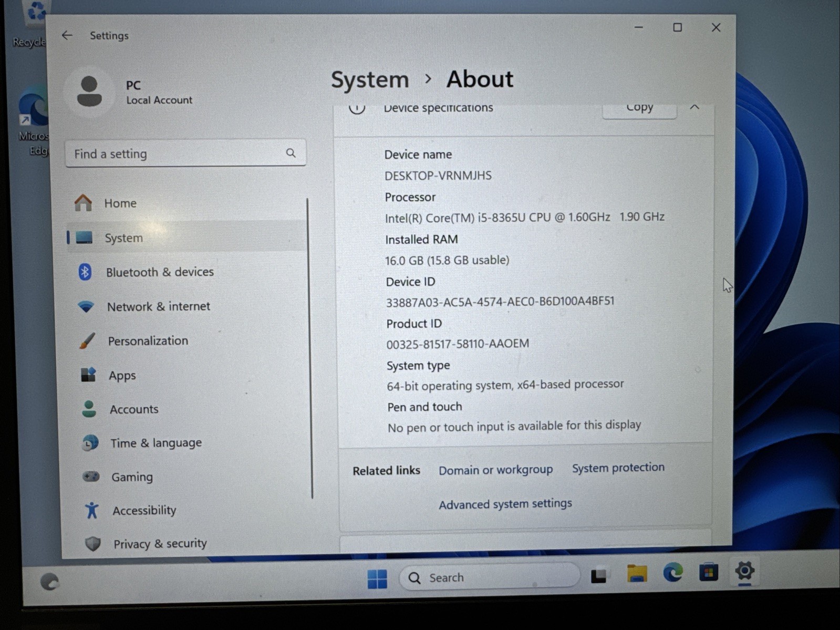840x630 pixels.
Task: Click the PC user avatar icon
Action: pos(89,91)
